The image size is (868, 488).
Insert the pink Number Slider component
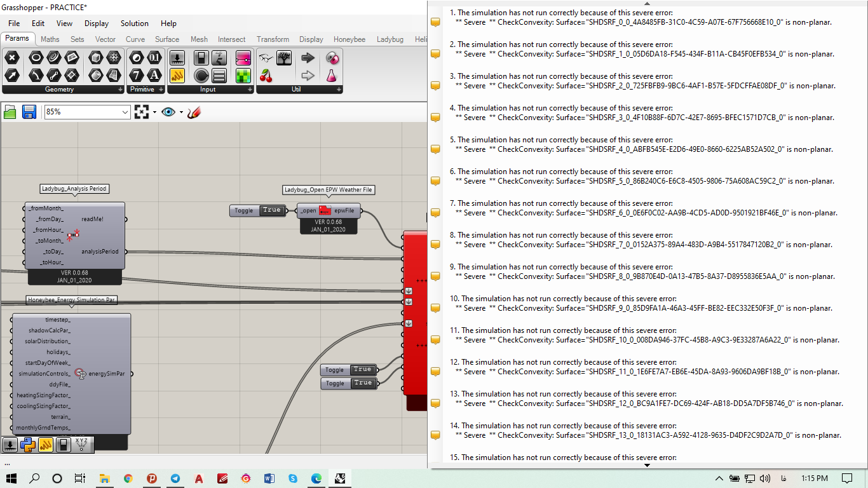(x=243, y=58)
